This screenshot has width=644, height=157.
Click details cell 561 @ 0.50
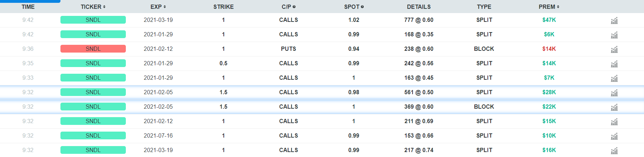419,92
